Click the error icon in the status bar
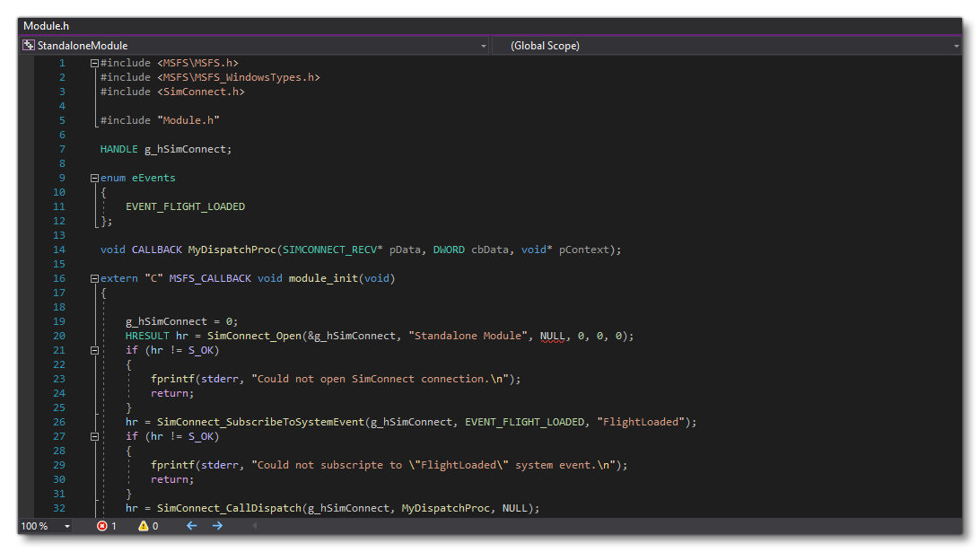 101,527
